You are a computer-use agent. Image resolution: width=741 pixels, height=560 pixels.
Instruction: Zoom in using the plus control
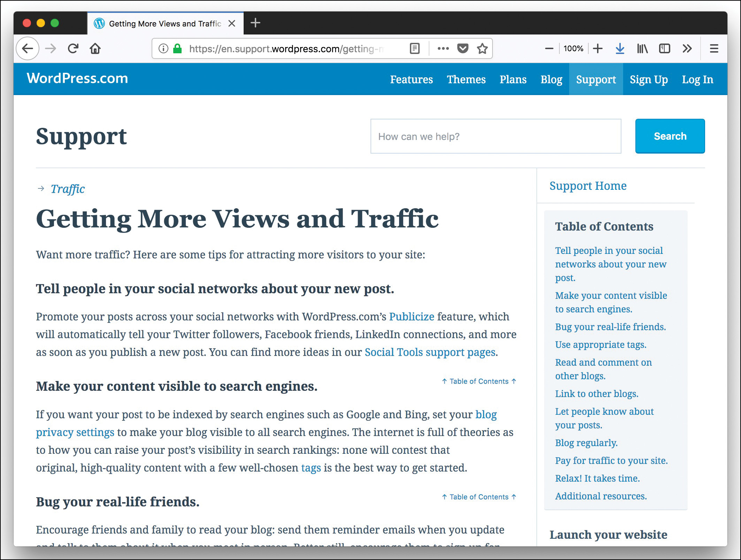(597, 48)
